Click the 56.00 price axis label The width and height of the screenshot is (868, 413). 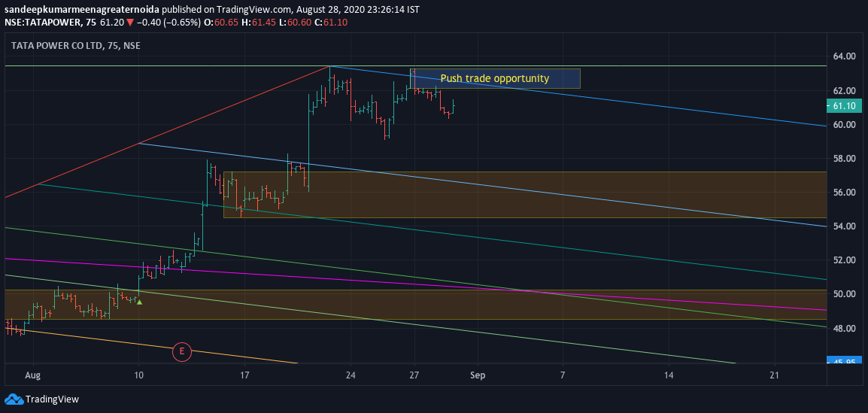click(845, 193)
